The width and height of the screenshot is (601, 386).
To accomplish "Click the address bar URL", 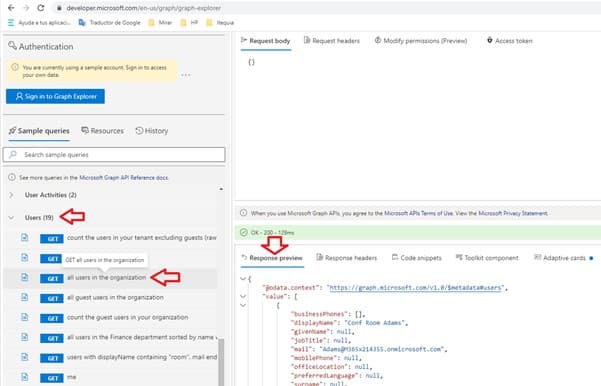I will (143, 8).
